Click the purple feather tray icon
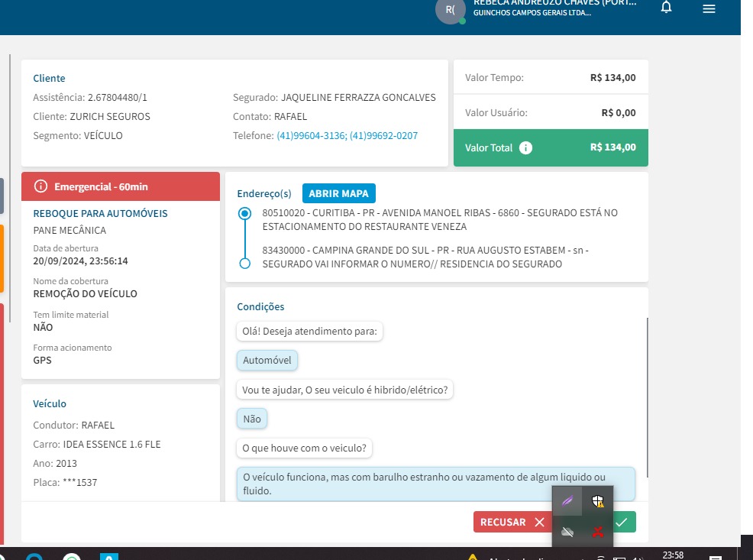This screenshot has height=560, width=753. coord(567,501)
